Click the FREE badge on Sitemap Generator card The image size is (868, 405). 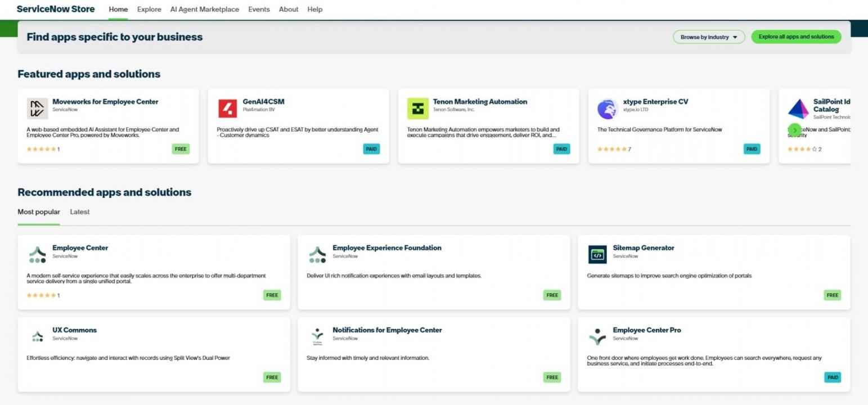(x=833, y=295)
